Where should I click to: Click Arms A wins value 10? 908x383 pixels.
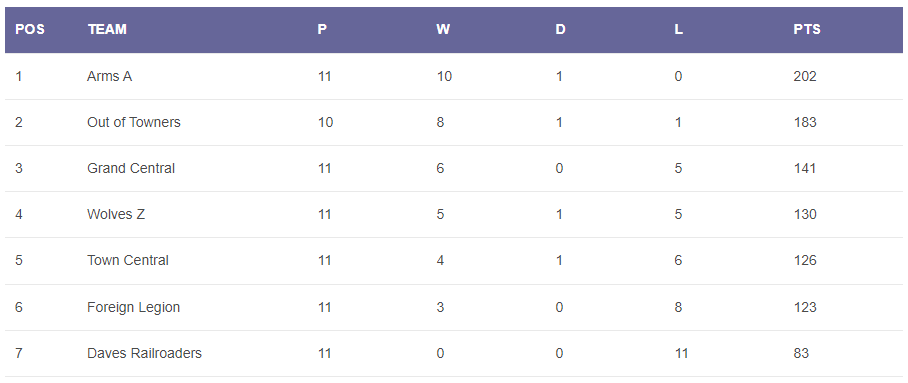click(444, 76)
